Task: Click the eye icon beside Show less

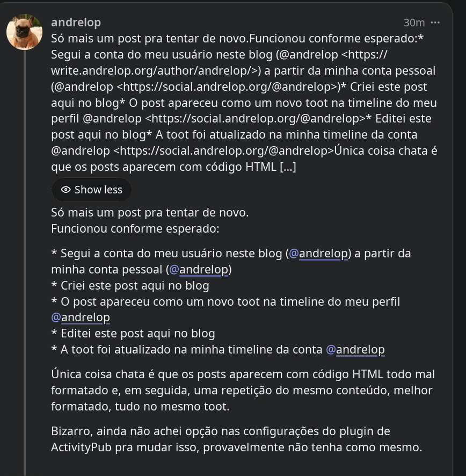Action: [x=66, y=190]
